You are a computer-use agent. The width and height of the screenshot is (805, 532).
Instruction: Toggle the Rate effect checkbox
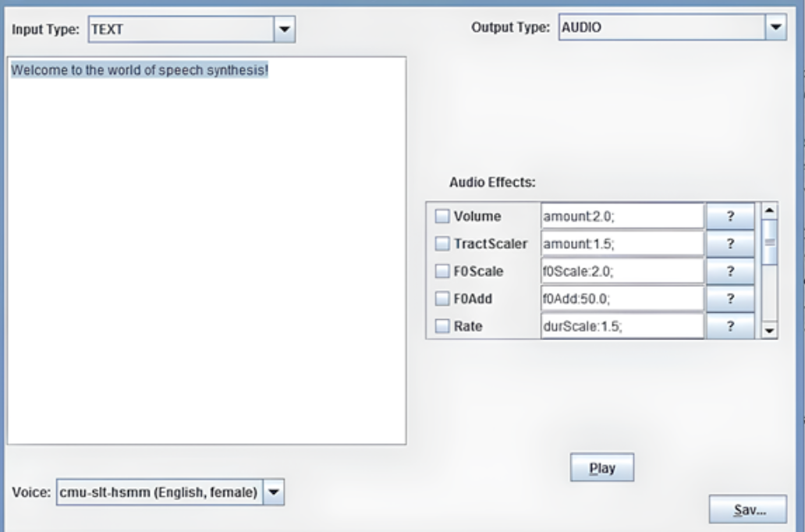tap(442, 326)
